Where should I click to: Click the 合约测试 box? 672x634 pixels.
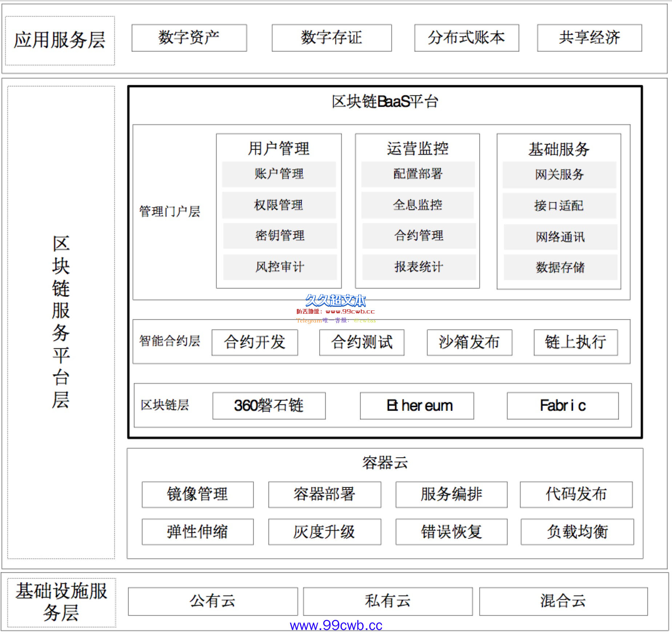pyautogui.click(x=362, y=342)
